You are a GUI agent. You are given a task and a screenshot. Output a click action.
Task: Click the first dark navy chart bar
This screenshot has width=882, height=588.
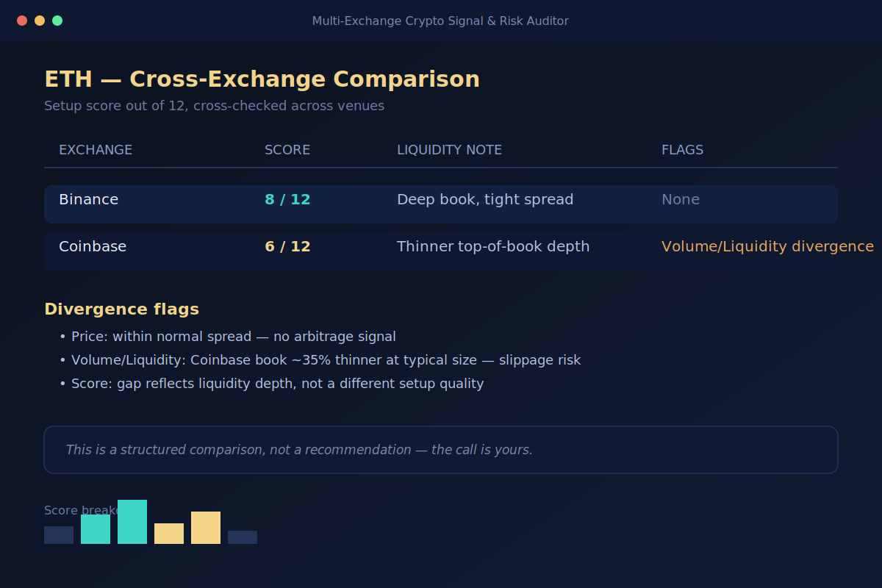click(x=59, y=535)
